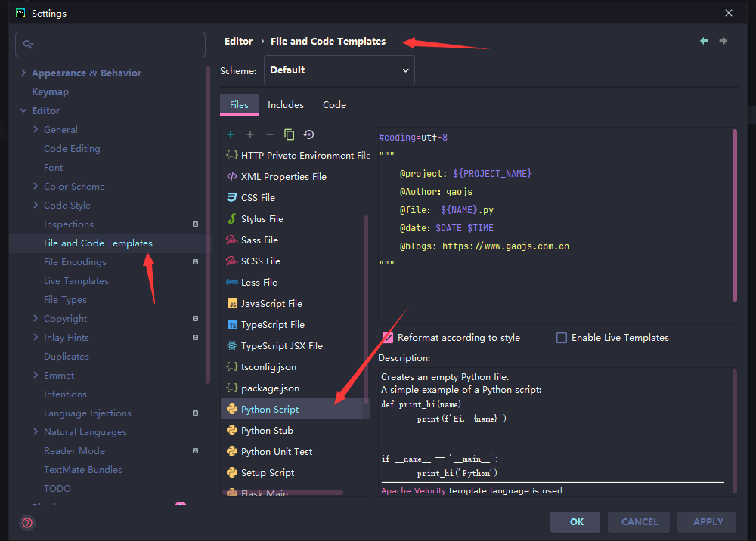756x541 pixels.
Task: Click the gray Create Child Template plus icon
Action: point(249,135)
